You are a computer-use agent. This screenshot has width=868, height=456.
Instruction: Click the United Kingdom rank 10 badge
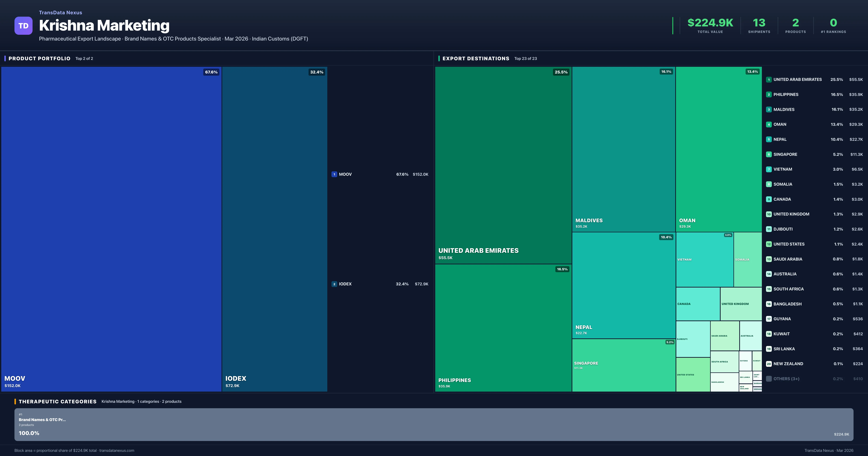click(769, 214)
